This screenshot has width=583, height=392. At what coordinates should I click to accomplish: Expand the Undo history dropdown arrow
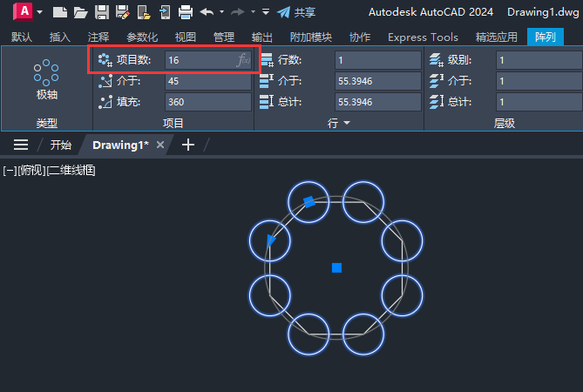click(222, 12)
